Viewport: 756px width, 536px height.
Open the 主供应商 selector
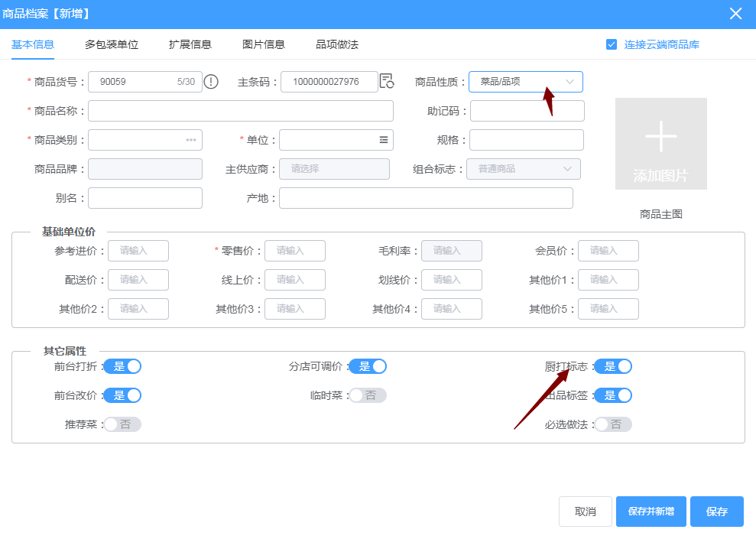point(334,169)
